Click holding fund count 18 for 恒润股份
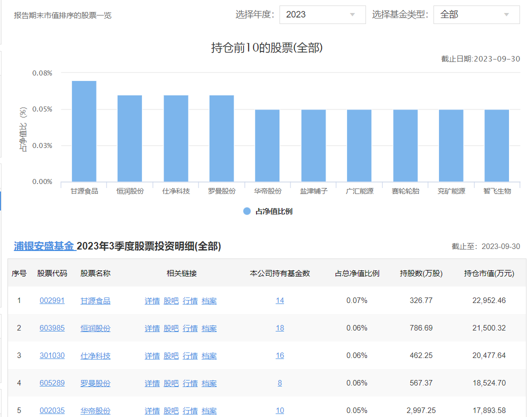 click(x=279, y=328)
